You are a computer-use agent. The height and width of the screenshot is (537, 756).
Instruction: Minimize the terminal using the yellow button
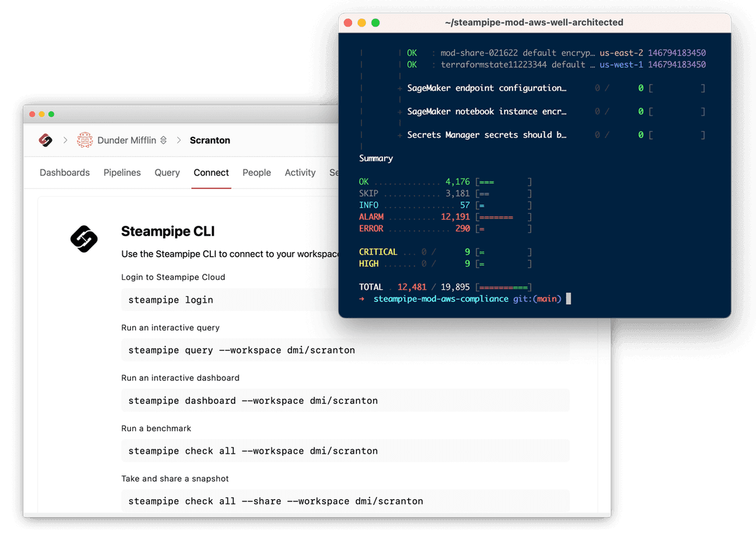click(361, 22)
